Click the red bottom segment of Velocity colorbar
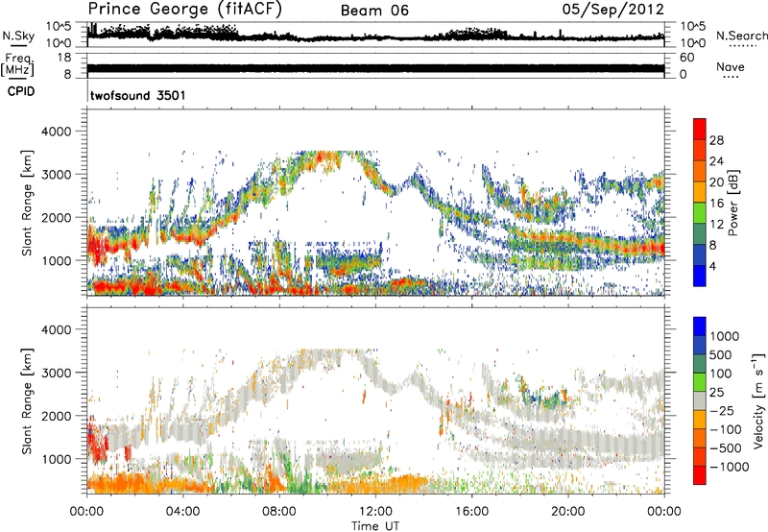This screenshot has height=532, width=768. click(700, 475)
